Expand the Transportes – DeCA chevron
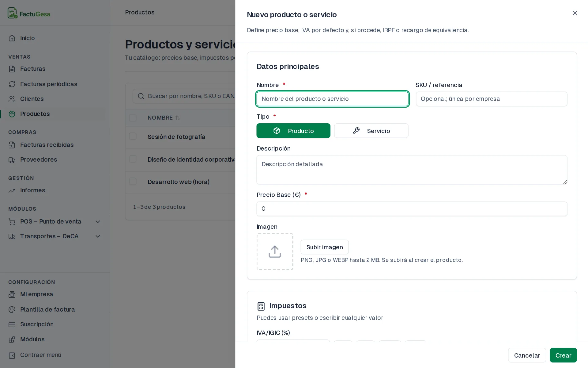 (x=98, y=236)
